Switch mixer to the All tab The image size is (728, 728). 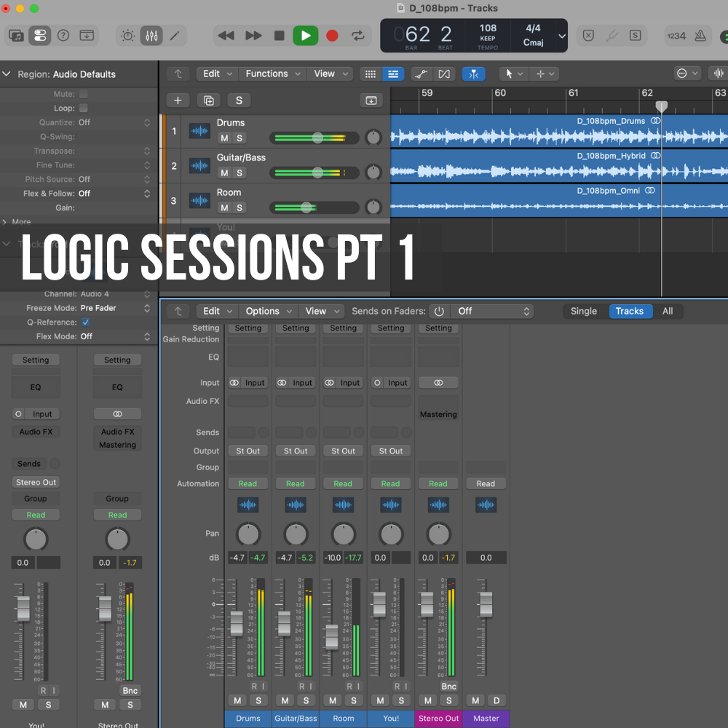[667, 311]
